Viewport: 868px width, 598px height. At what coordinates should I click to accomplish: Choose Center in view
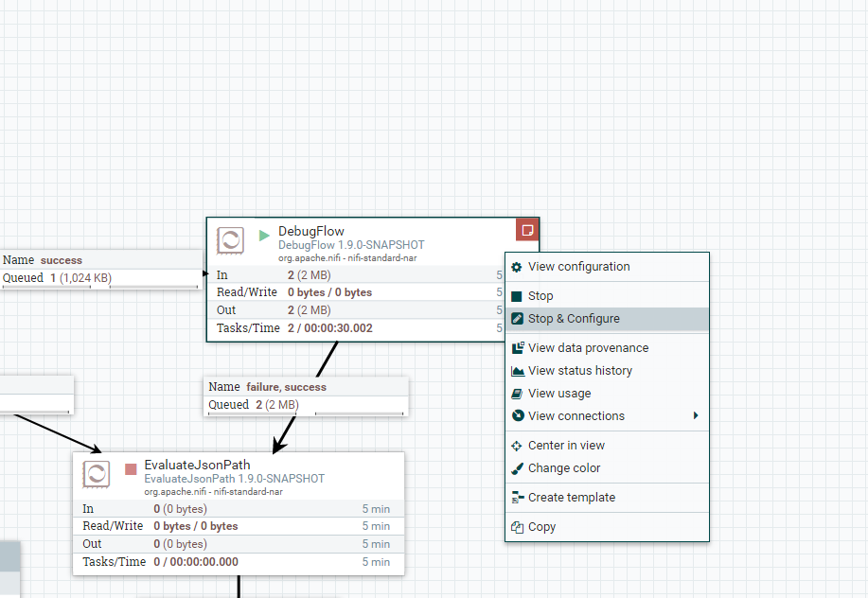tap(608, 446)
